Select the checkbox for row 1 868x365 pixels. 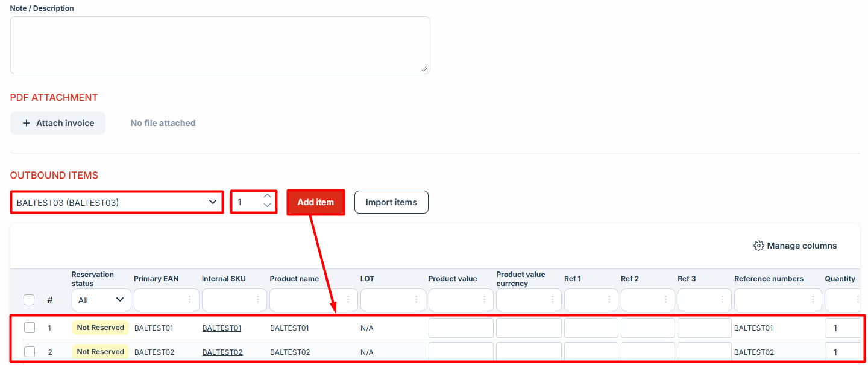(x=30, y=328)
